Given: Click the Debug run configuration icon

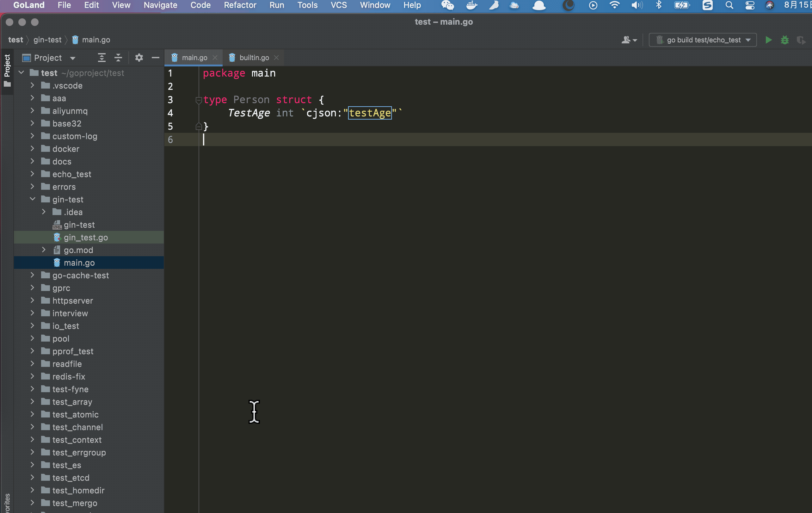Looking at the screenshot, I should point(784,40).
